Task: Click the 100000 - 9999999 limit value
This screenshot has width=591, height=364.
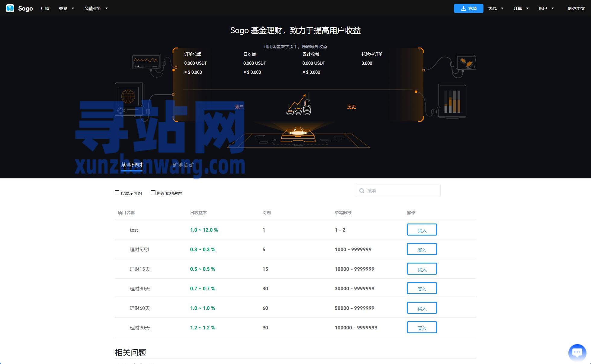Action: (356, 328)
